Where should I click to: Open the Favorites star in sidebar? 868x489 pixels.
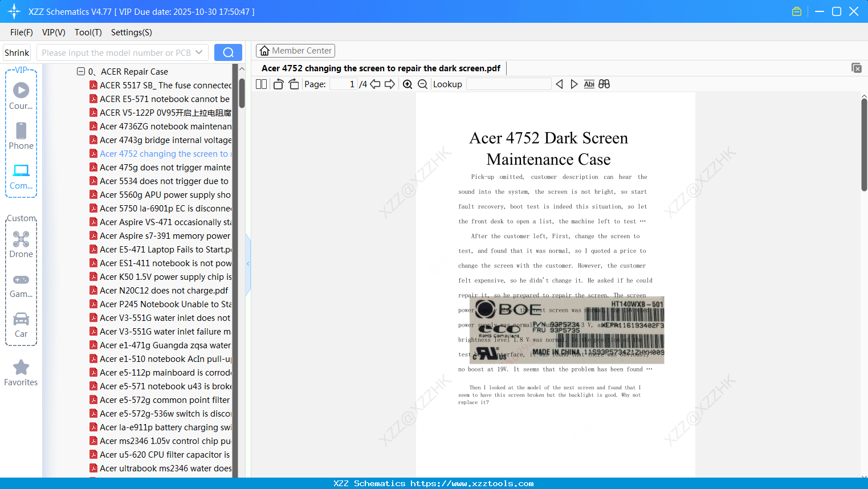tap(21, 373)
